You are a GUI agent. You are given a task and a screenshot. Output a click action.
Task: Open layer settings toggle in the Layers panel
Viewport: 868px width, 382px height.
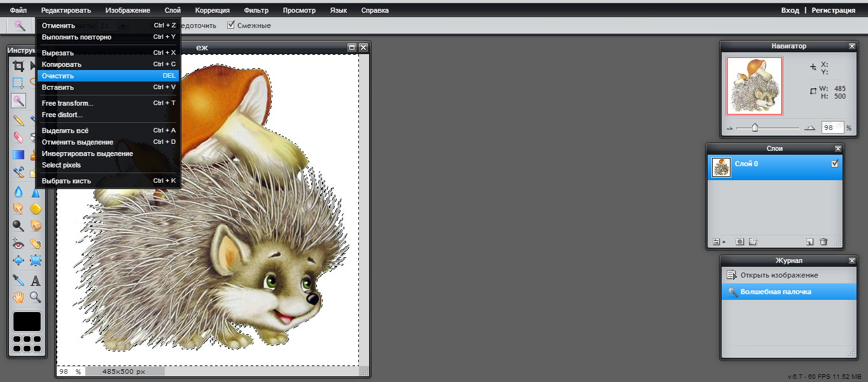[717, 242]
